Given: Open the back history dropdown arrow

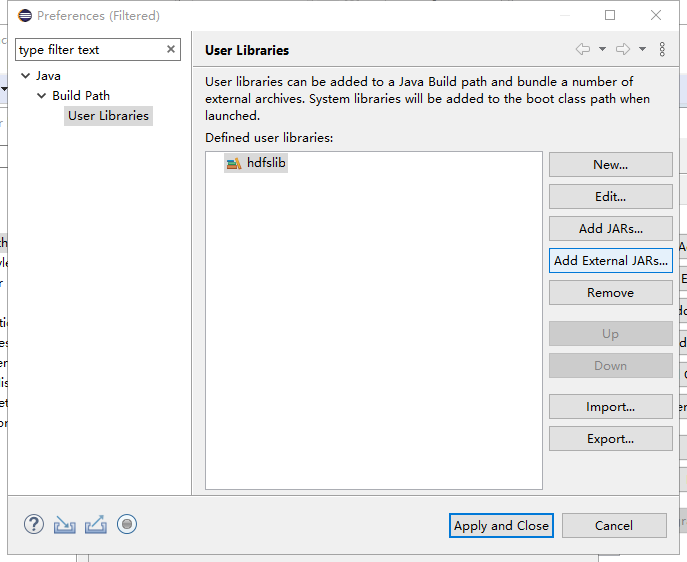Looking at the screenshot, I should pyautogui.click(x=602, y=49).
